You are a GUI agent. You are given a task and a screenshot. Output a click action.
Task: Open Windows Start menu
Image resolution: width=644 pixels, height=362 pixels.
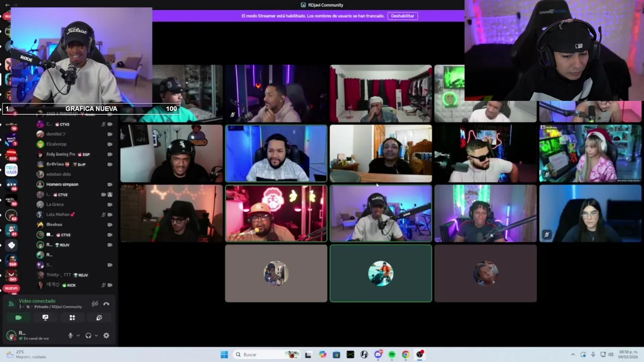click(224, 354)
